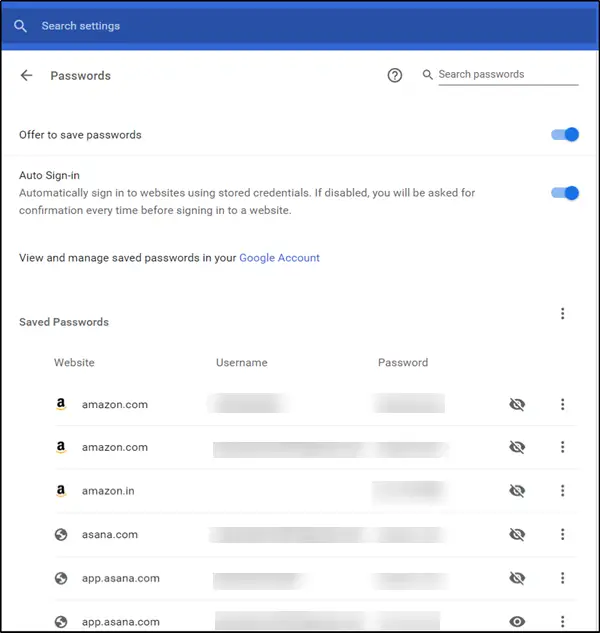Image resolution: width=600 pixels, height=633 pixels.
Task: Open more actions menu for Saved Passwords
Action: pos(563,314)
